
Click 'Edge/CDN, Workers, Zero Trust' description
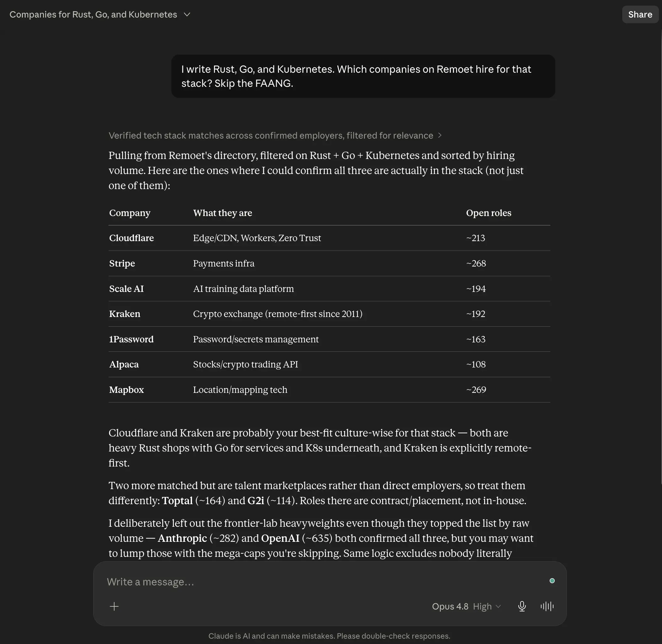coord(257,238)
